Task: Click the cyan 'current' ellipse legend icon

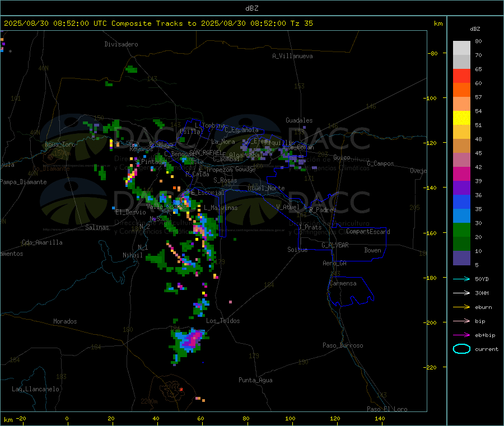Action: pyautogui.click(x=461, y=349)
